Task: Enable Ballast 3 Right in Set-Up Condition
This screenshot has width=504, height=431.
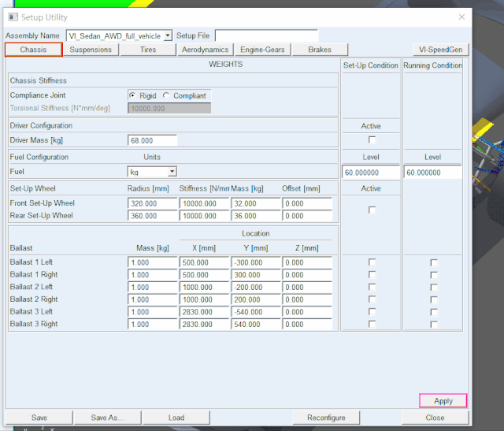Action: (x=372, y=324)
